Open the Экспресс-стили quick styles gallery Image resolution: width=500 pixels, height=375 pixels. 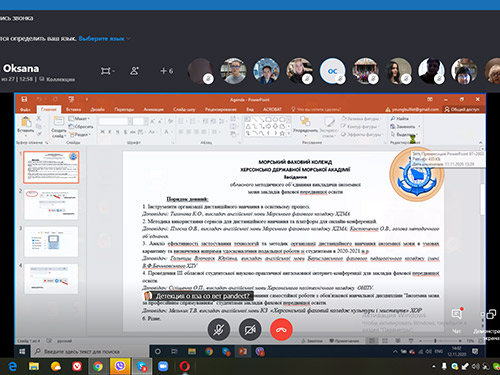coord(329,127)
